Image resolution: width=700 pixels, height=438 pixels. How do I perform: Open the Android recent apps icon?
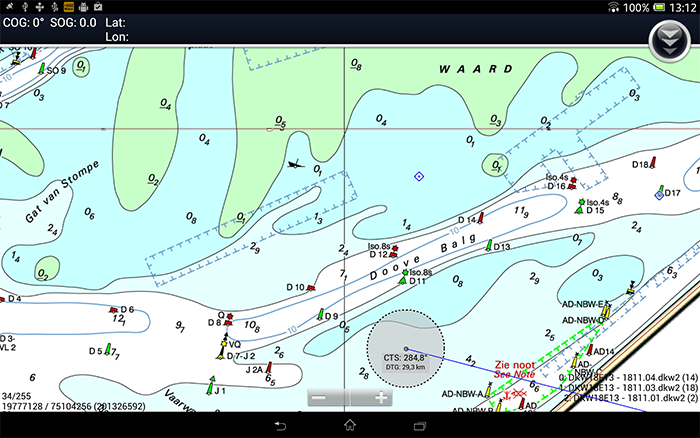[428, 425]
